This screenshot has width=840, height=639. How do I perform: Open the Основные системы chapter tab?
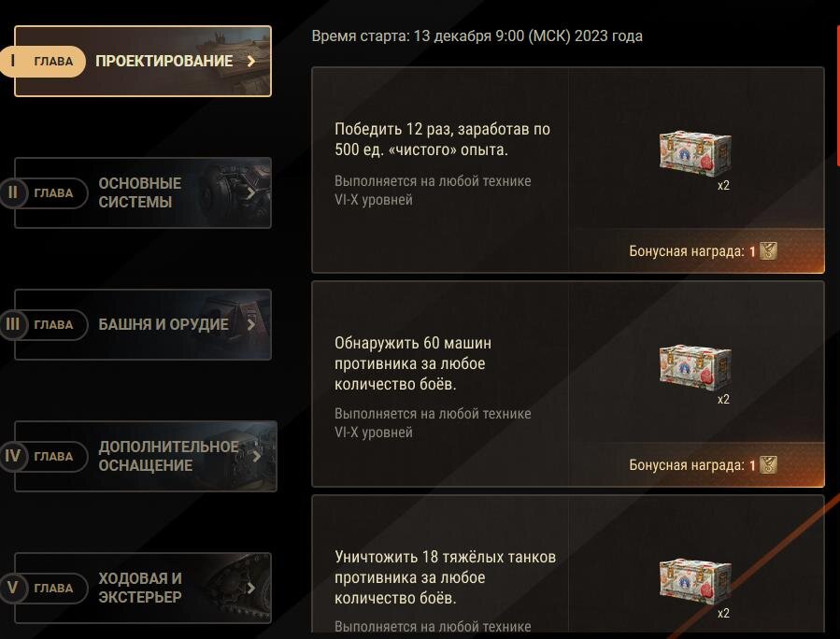143,192
